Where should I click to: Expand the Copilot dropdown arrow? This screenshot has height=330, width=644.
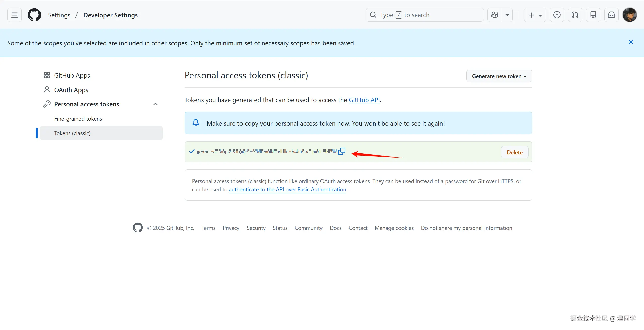507,15
